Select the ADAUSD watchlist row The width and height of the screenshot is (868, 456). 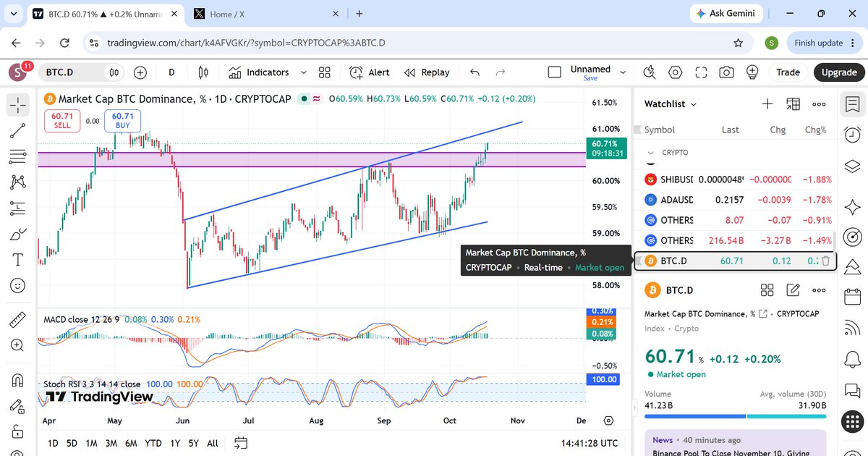(736, 200)
